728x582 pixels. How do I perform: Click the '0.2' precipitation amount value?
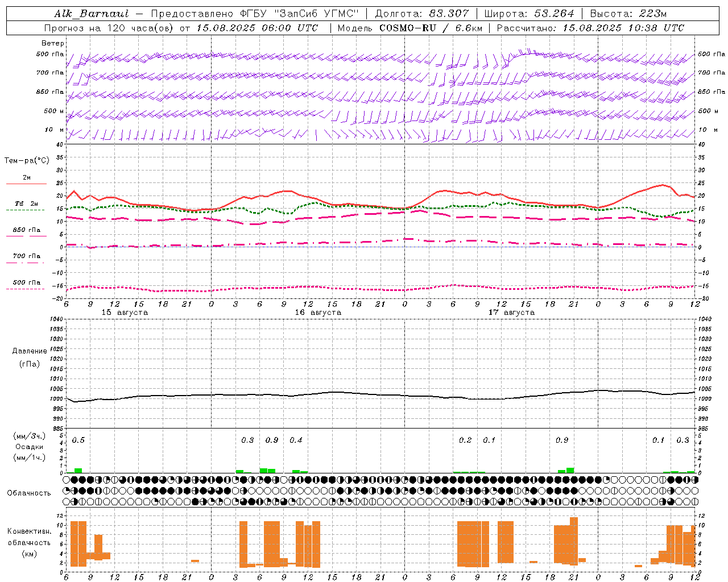pos(465,440)
